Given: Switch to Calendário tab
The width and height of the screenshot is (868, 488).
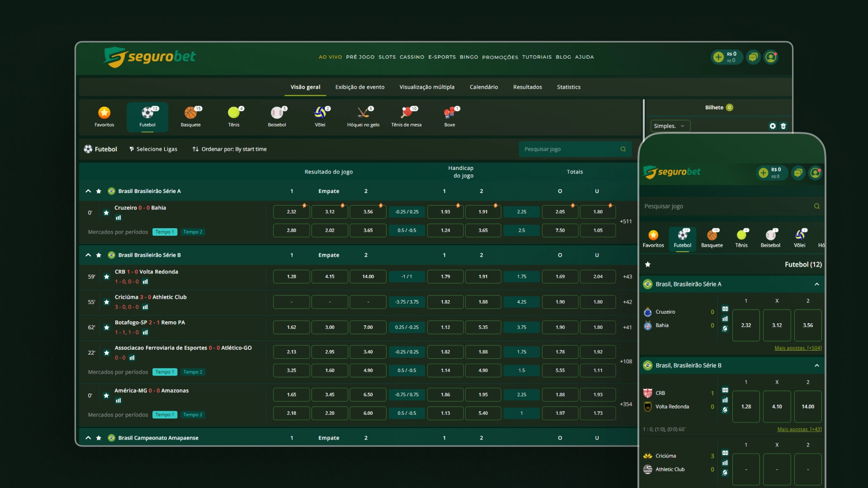Looking at the screenshot, I should click(x=484, y=87).
